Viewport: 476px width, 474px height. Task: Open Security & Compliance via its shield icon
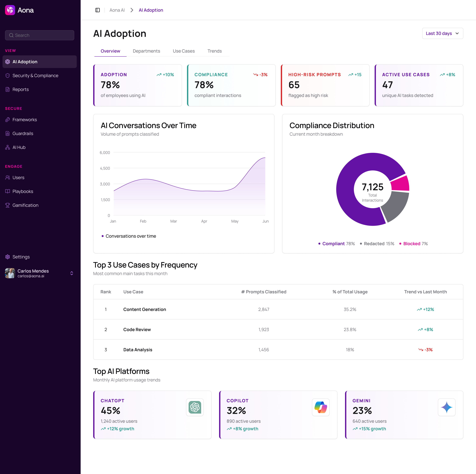7,75
